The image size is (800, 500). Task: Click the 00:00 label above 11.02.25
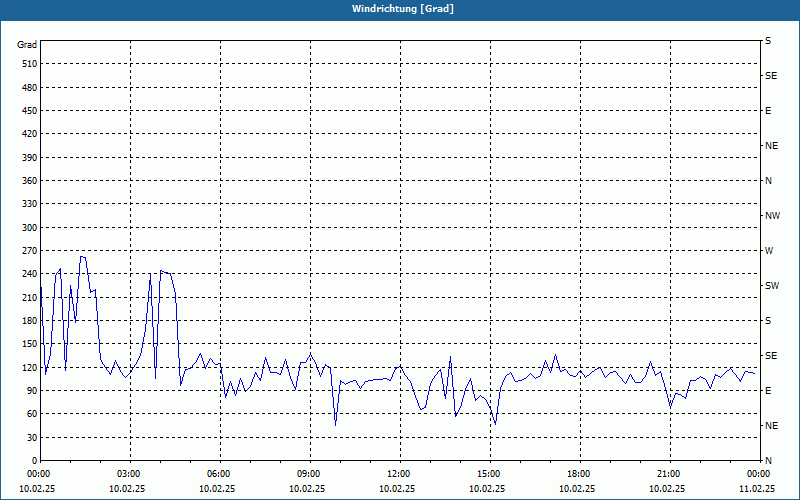[x=758, y=474]
